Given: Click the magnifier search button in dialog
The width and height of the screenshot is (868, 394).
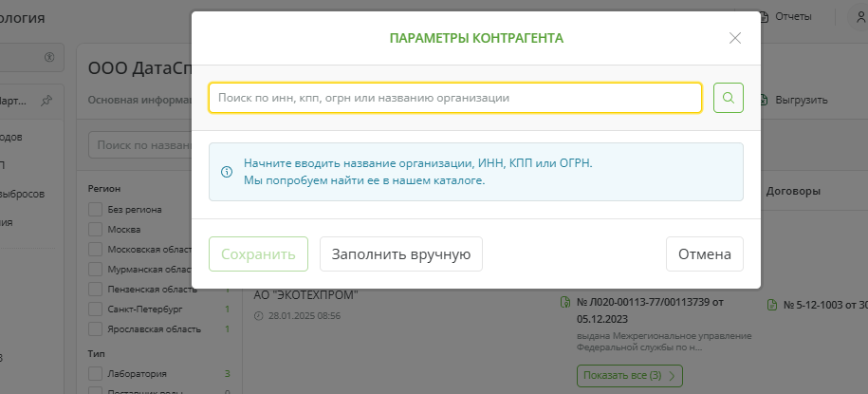Looking at the screenshot, I should [x=728, y=98].
